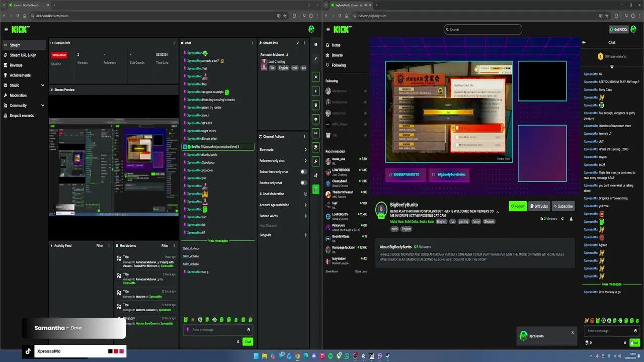The image size is (644, 362).
Task: Click the share icon beside the viewer count
Action: (x=562, y=219)
